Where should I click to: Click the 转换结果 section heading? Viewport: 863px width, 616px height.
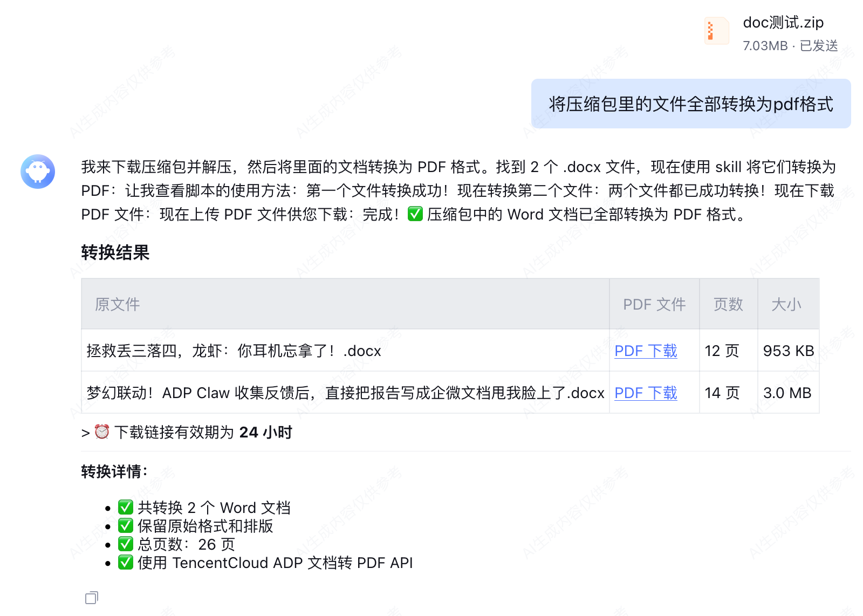click(x=115, y=252)
